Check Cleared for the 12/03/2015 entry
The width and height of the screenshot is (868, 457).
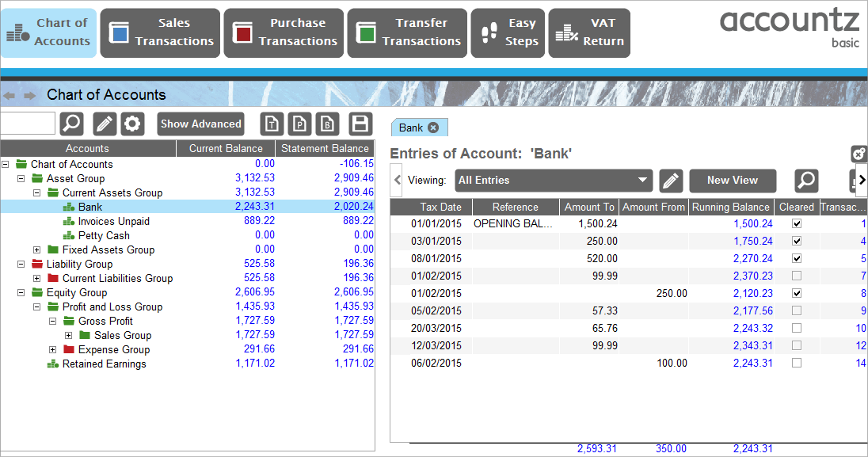[797, 345]
